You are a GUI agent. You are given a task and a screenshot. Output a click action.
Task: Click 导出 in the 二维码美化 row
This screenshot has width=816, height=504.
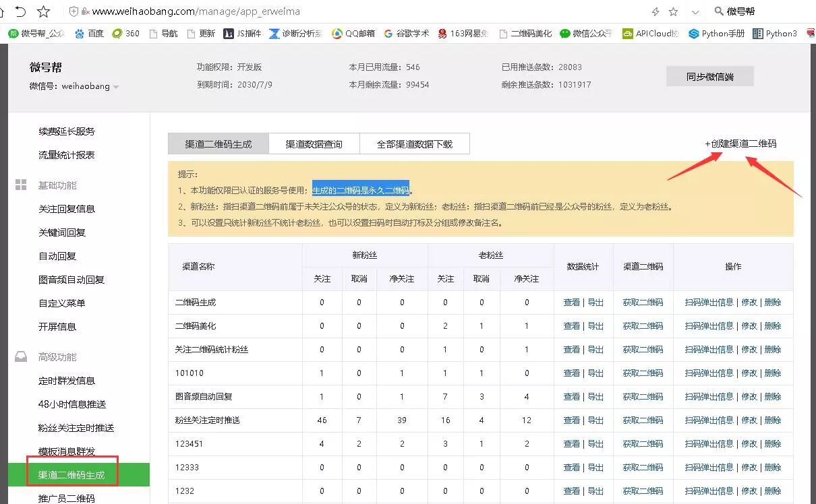[595, 326]
